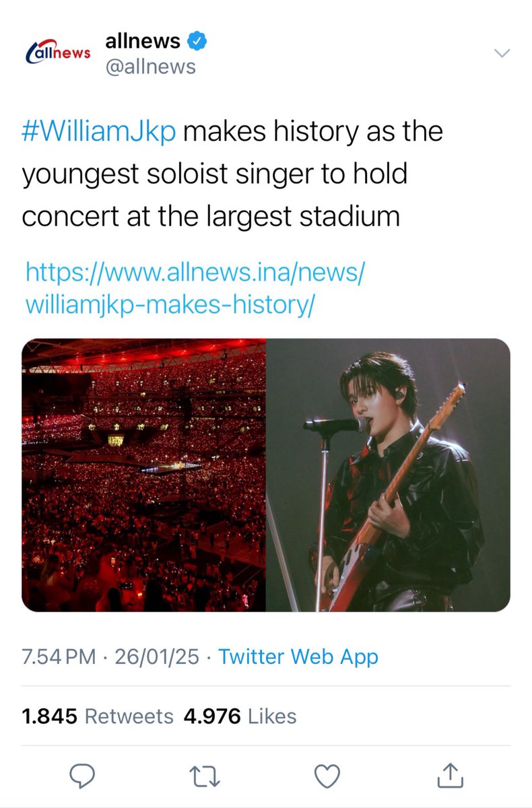532x808 pixels.
Task: Expand the tweet options chevron
Action: click(x=502, y=53)
